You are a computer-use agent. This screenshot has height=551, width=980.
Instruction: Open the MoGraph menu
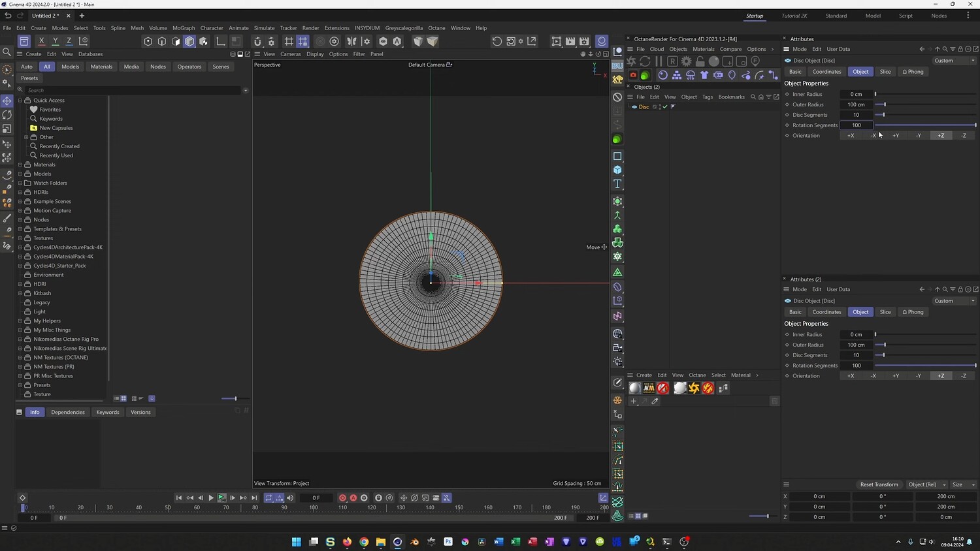pyautogui.click(x=184, y=28)
